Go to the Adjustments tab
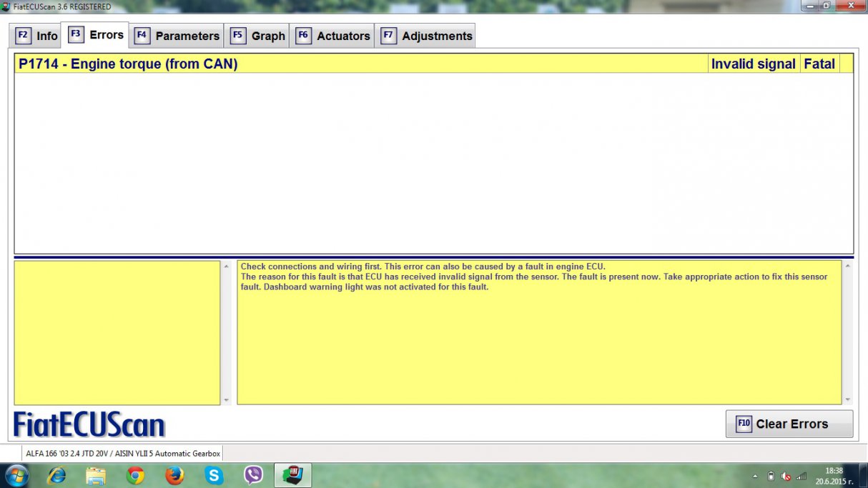 click(427, 36)
